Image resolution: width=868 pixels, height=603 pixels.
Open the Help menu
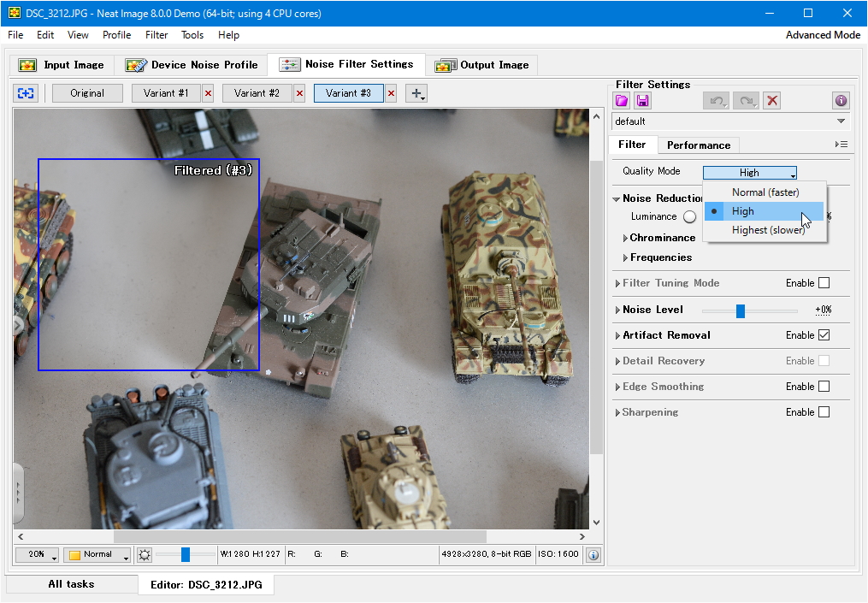pyautogui.click(x=228, y=35)
